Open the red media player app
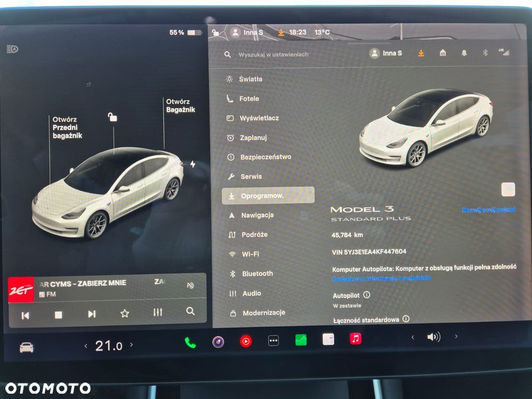Image resolution: width=532 pixels, height=399 pixels. [x=246, y=341]
